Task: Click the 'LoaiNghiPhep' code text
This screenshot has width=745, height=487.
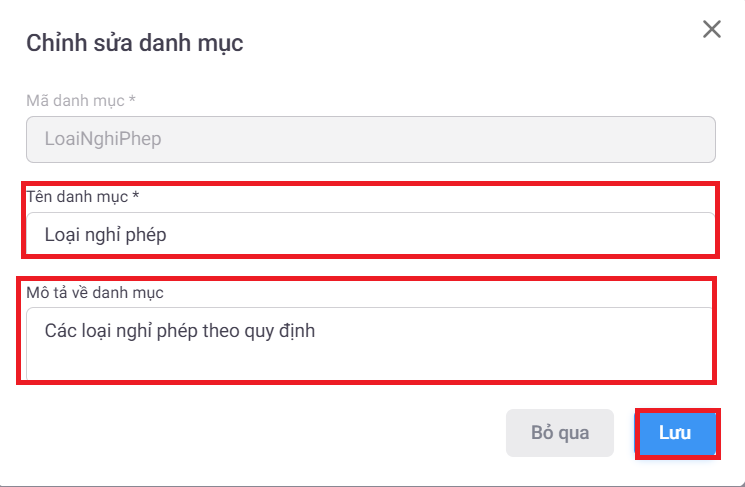Action: tap(103, 140)
